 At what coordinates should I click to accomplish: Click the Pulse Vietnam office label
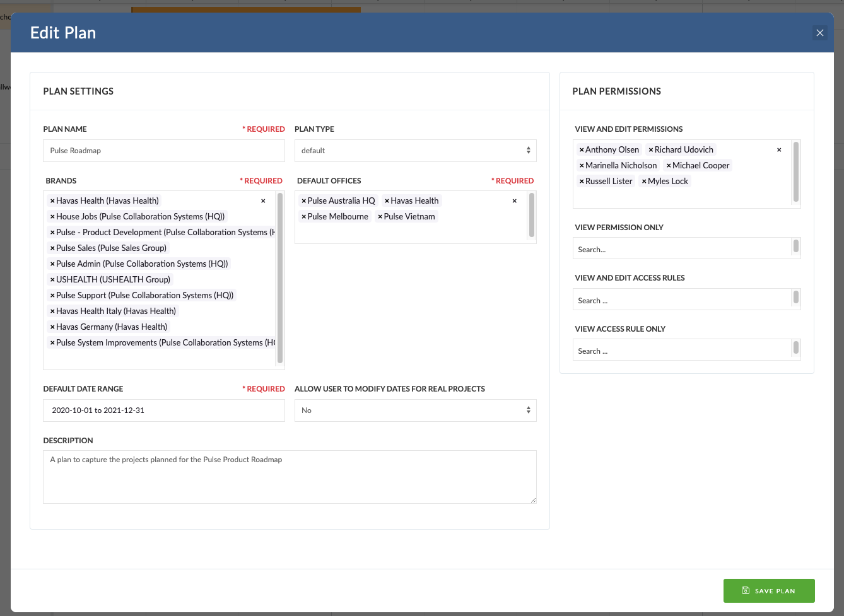(409, 217)
